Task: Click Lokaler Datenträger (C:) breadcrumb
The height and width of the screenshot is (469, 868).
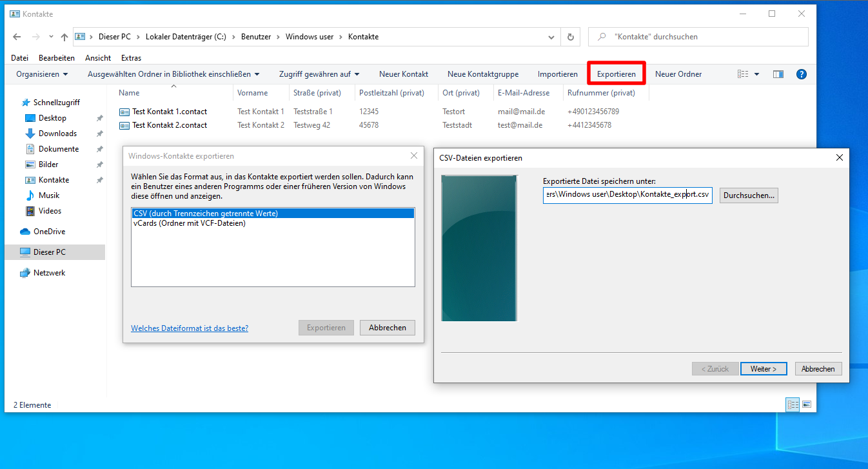Action: click(x=185, y=37)
